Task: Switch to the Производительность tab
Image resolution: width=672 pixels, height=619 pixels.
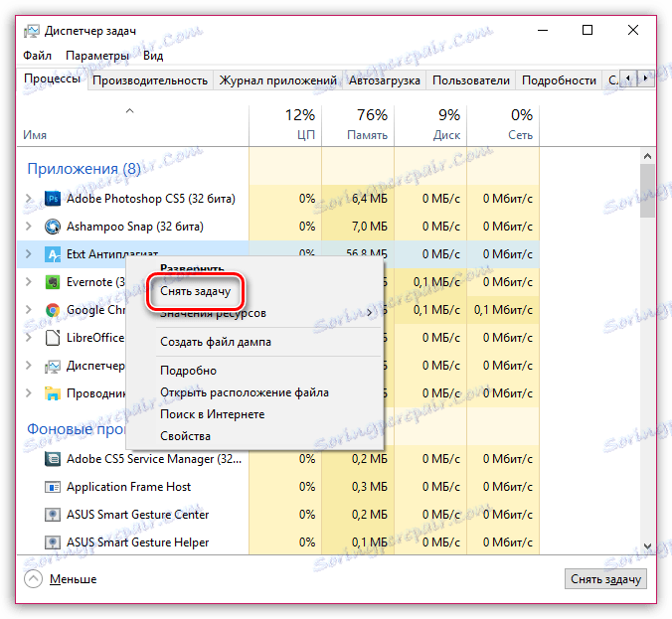Action: (x=150, y=80)
